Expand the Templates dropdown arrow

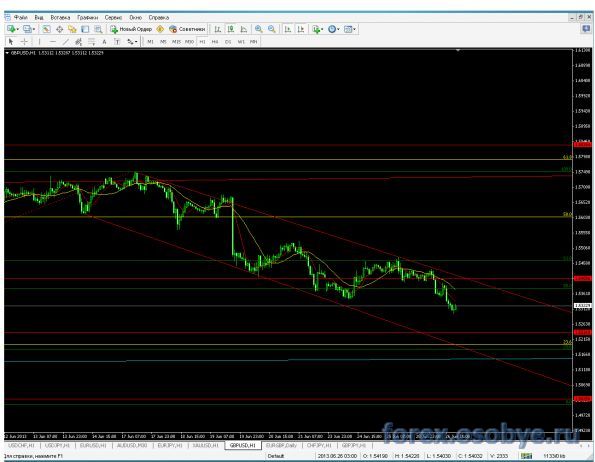point(354,29)
